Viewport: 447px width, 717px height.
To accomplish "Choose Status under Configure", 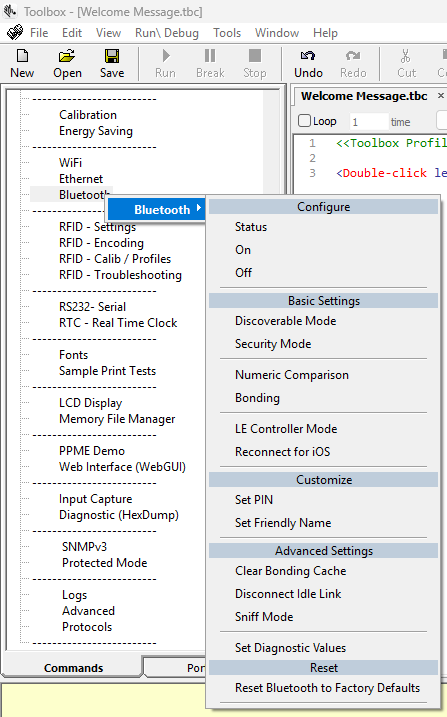I will [251, 227].
